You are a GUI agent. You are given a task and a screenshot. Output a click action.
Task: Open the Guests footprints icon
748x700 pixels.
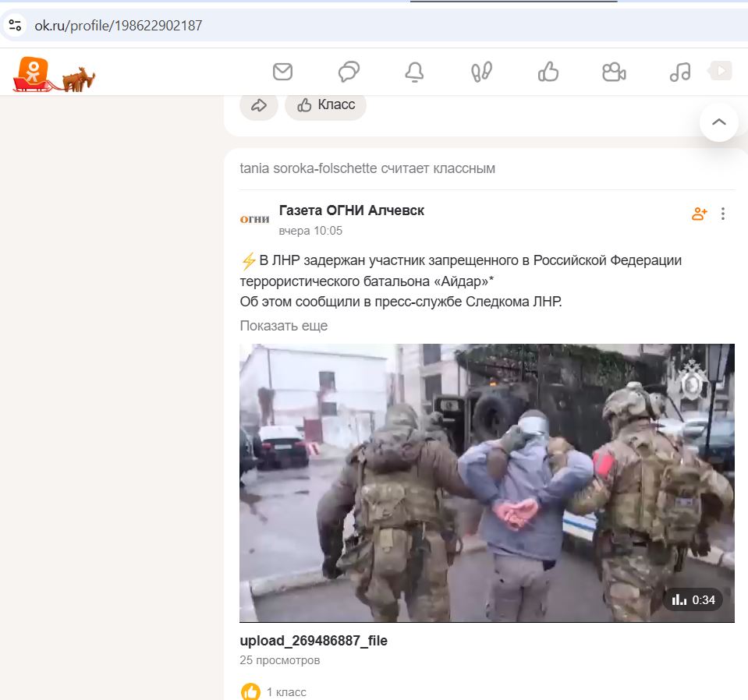click(481, 72)
